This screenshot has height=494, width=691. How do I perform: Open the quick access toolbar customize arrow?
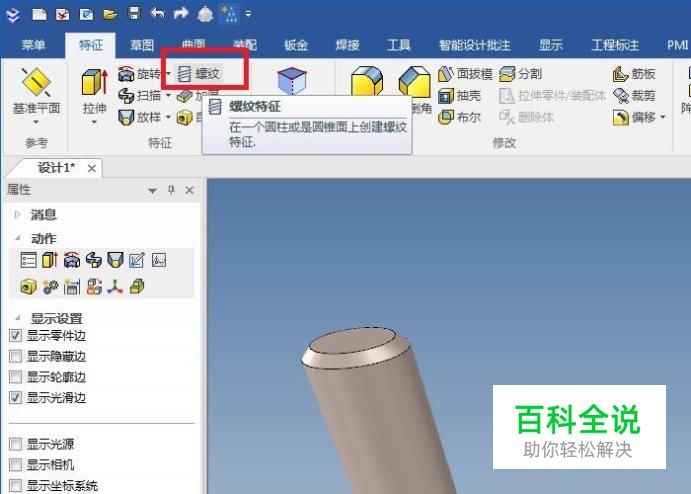[248, 14]
